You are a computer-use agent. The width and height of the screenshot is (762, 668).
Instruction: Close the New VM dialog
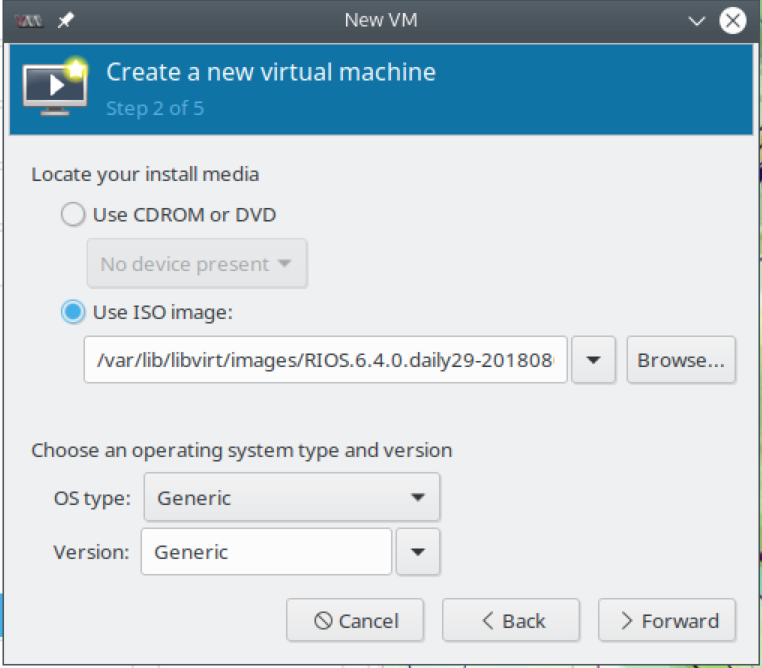[732, 21]
